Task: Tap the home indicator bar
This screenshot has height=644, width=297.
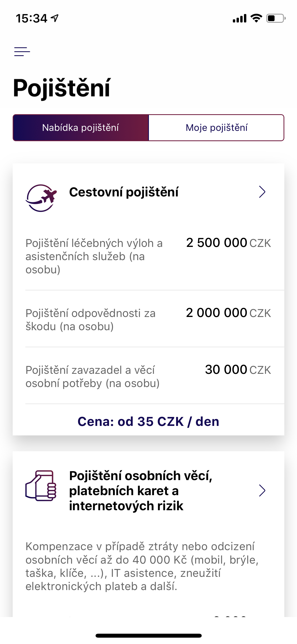Action: click(x=148, y=636)
